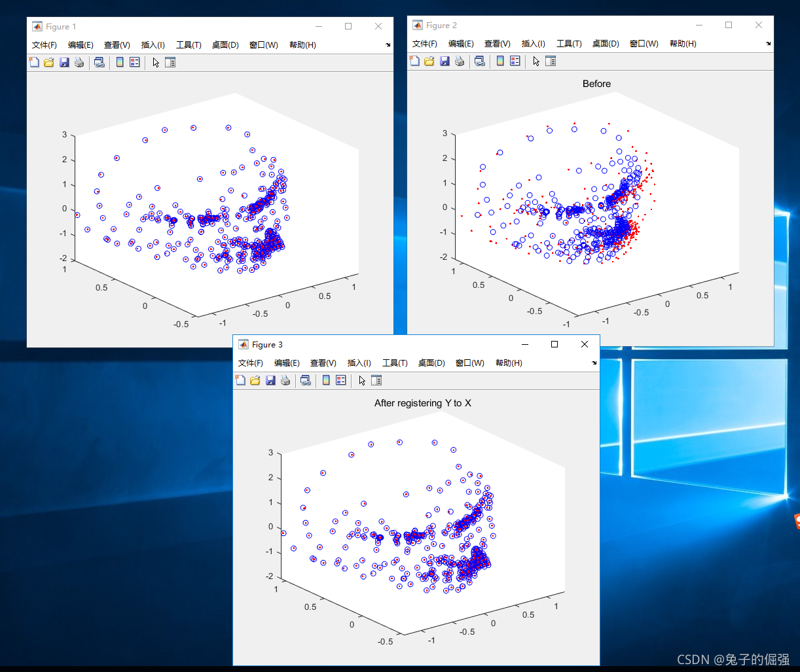Open 文件(F) menu in Figure 1

click(45, 45)
